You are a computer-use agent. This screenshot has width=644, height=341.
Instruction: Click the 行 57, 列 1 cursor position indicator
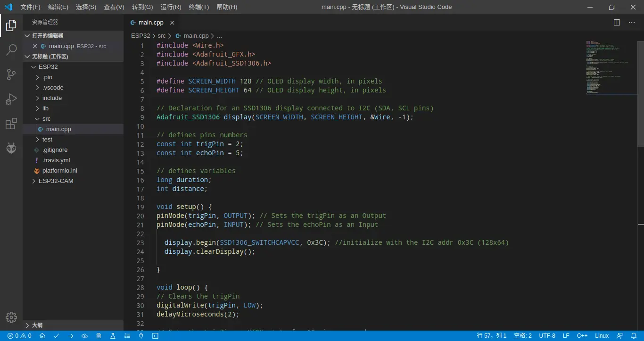(x=492, y=336)
